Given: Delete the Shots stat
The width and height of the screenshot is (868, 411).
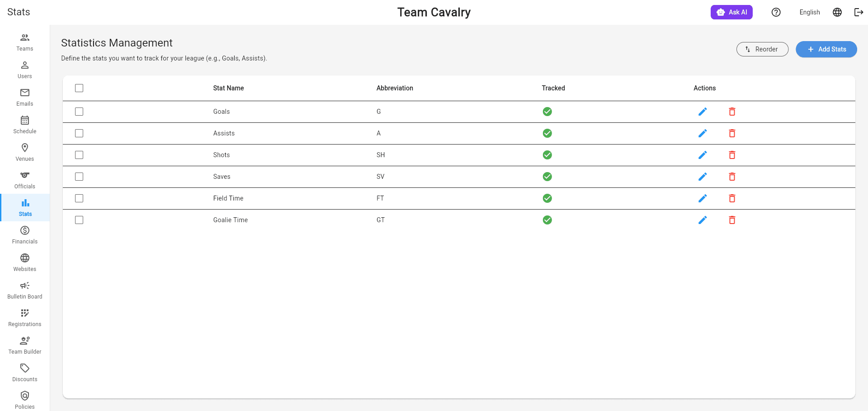Looking at the screenshot, I should point(732,155).
